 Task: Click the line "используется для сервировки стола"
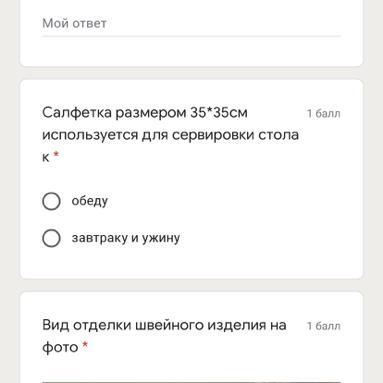point(170,135)
